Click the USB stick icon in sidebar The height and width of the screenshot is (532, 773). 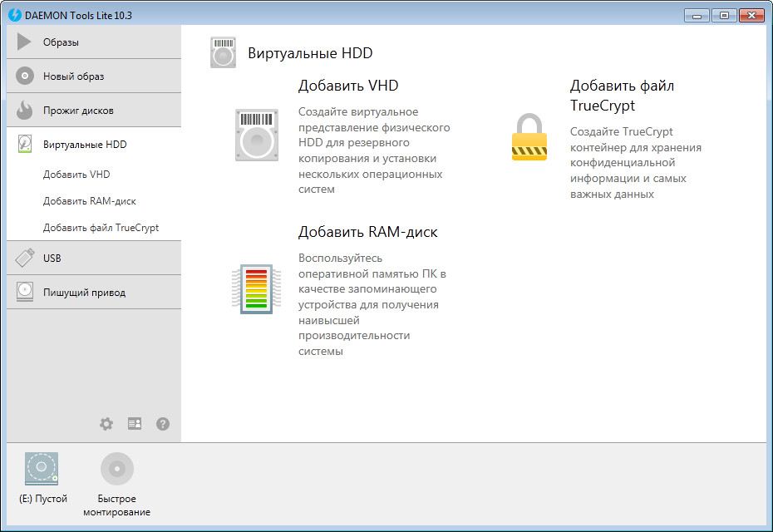[x=25, y=258]
